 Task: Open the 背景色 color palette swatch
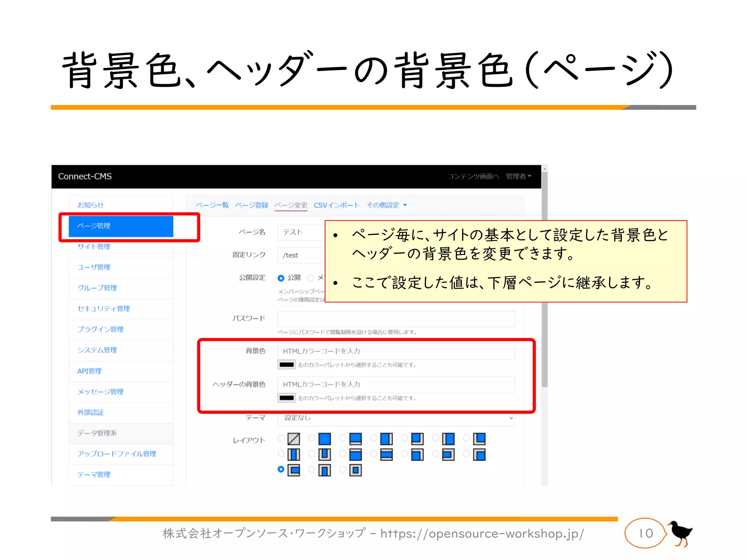click(287, 365)
